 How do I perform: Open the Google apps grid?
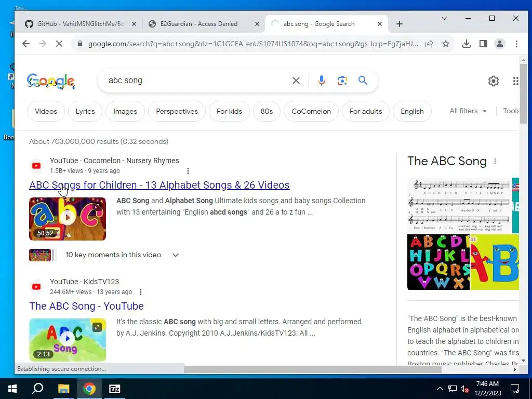coord(515,81)
